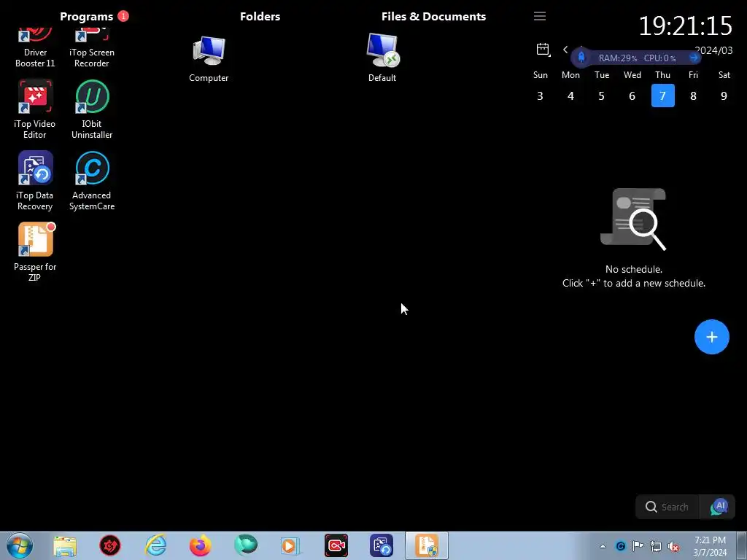Open the green chat bubble taskbar app
Image resolution: width=747 pixels, height=560 pixels.
[246, 545]
